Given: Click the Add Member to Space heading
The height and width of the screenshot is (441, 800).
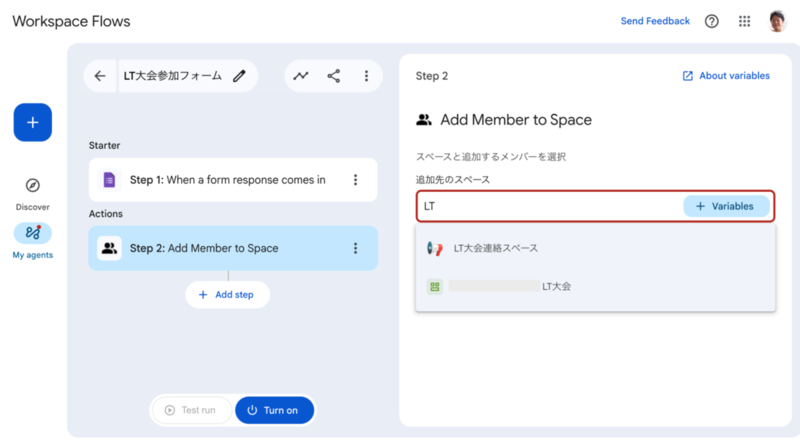Looking at the screenshot, I should pyautogui.click(x=516, y=120).
